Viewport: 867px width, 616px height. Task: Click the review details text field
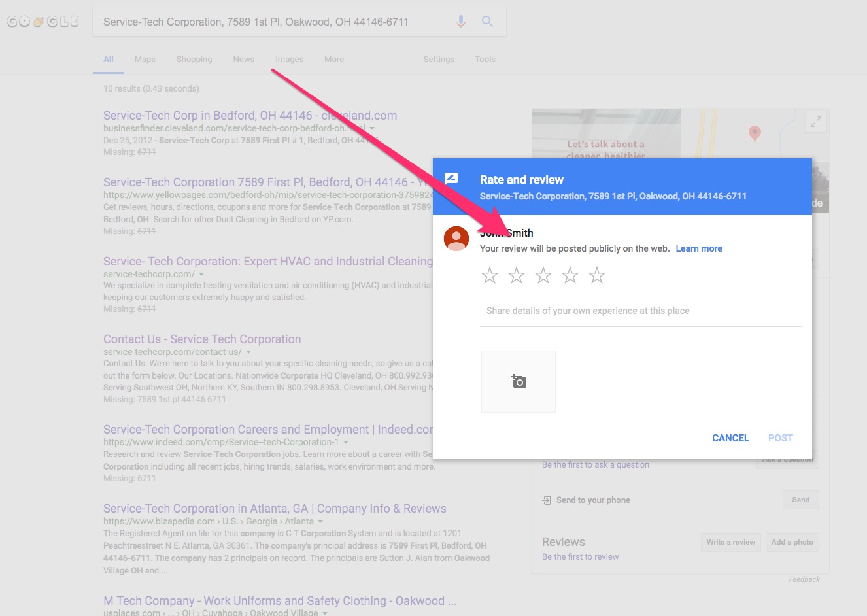pos(640,311)
